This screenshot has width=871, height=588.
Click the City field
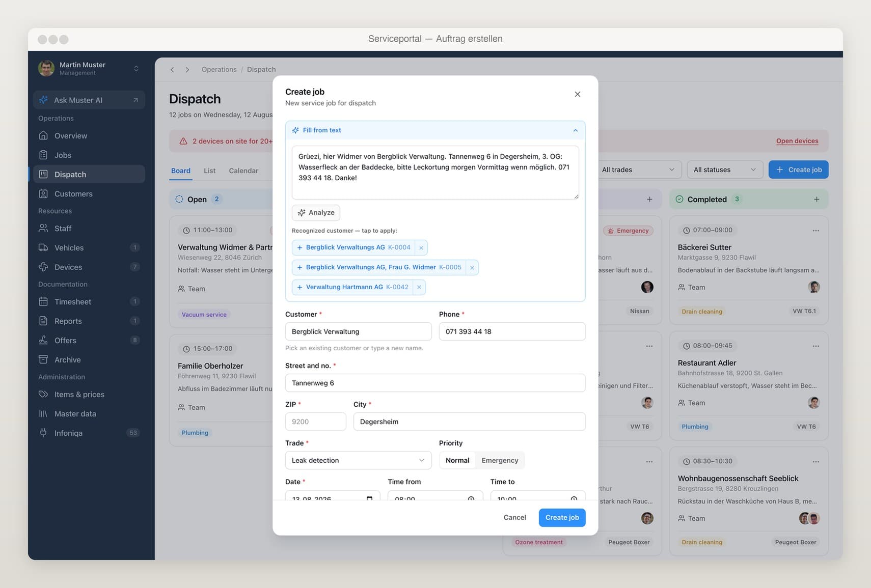coord(470,422)
